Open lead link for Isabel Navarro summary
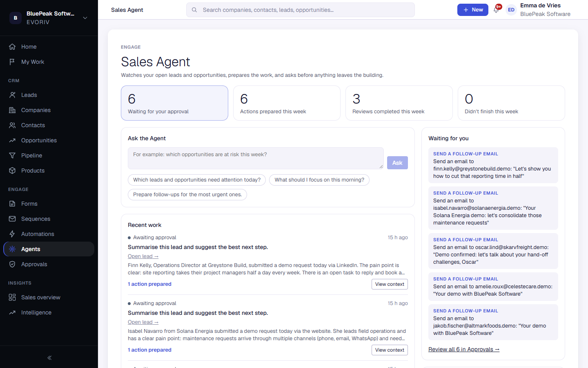588x368 pixels. tap(143, 322)
